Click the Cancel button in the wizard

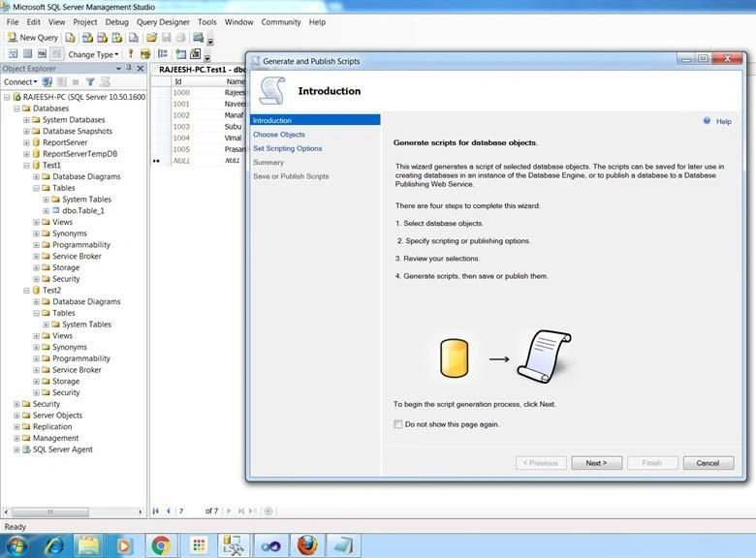[708, 463]
